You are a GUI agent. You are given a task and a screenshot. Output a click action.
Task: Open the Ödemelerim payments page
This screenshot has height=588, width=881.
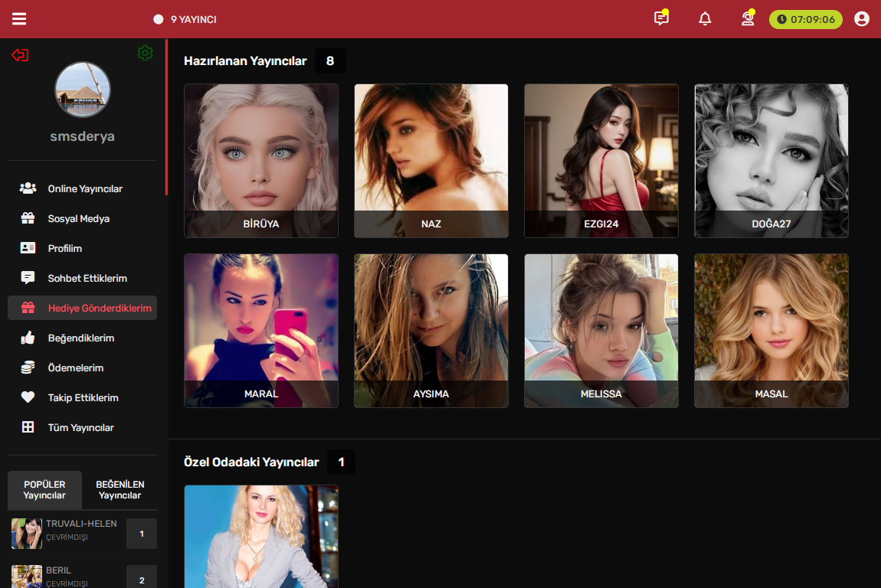click(75, 367)
